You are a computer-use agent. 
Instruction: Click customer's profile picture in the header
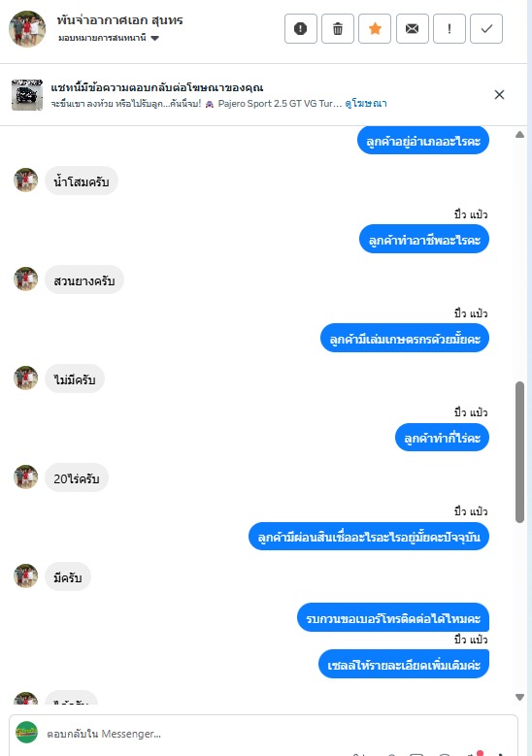27,29
